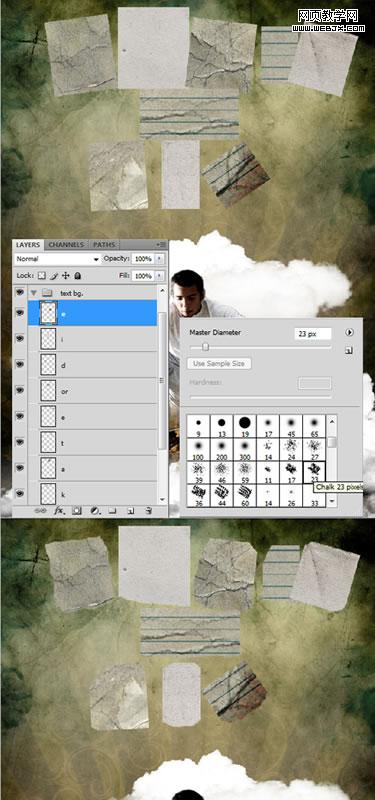Switch to the Paths tab
Image resolution: width=375 pixels, height=800 pixels.
click(x=104, y=245)
